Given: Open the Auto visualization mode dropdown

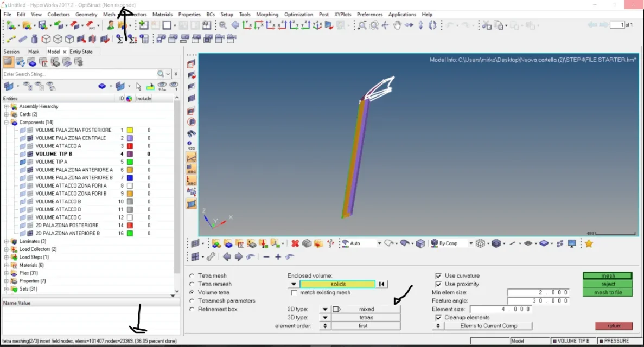Looking at the screenshot, I should coord(379,243).
